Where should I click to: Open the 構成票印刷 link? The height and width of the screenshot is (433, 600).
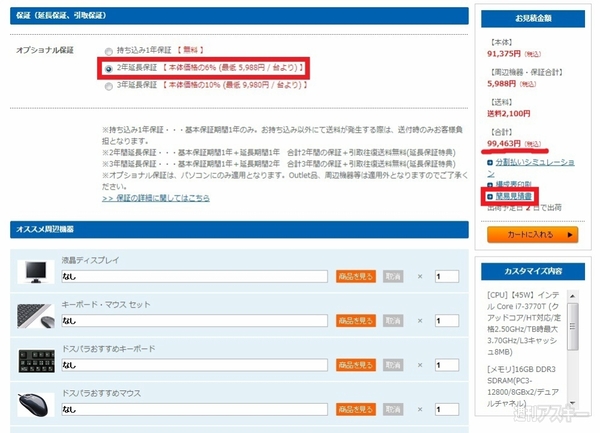coord(514,184)
